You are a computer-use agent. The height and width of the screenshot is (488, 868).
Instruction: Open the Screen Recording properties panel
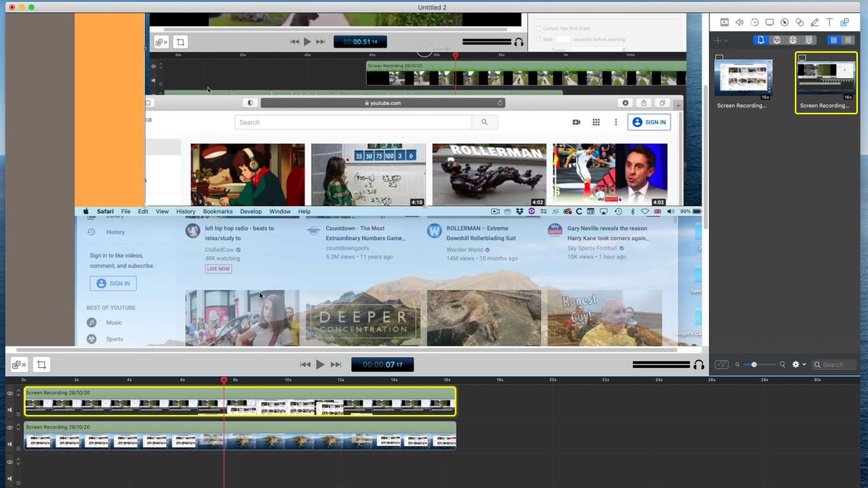[x=770, y=22]
